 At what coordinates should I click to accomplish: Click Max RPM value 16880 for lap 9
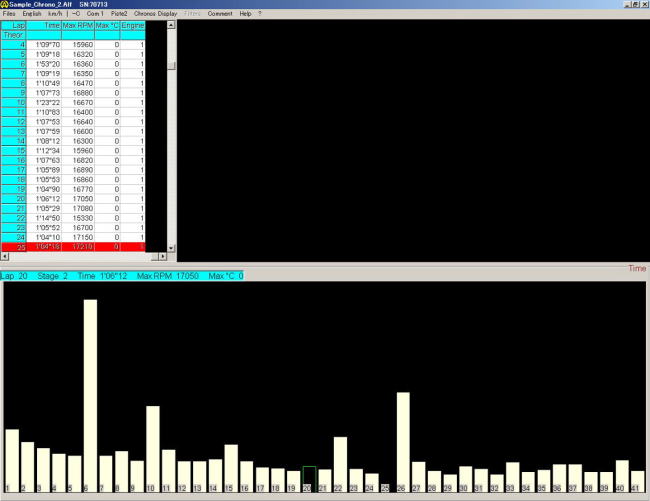click(x=78, y=93)
